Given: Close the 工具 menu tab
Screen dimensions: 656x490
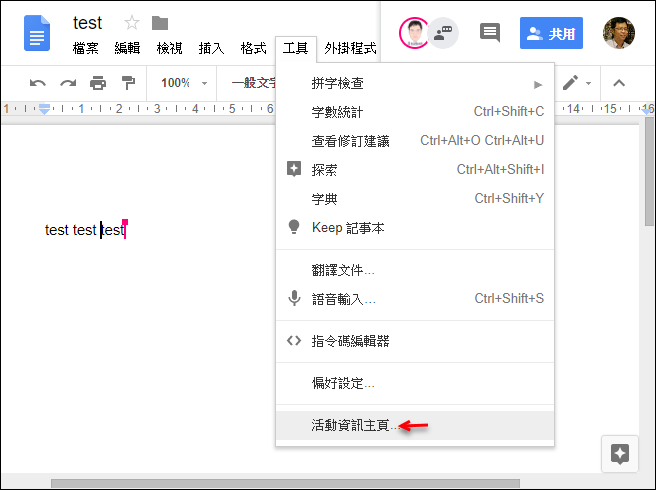Looking at the screenshot, I should coord(295,49).
